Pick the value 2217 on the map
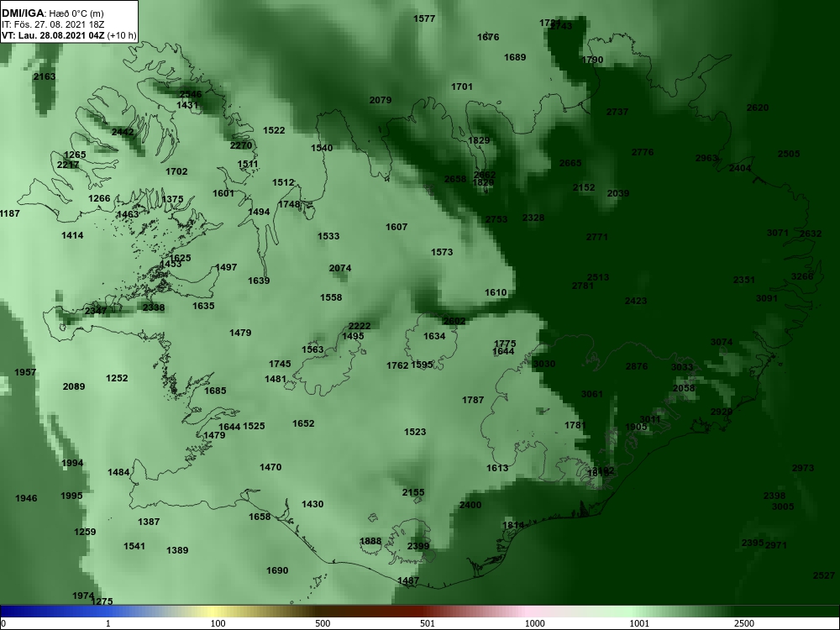840x630 pixels. [67, 165]
